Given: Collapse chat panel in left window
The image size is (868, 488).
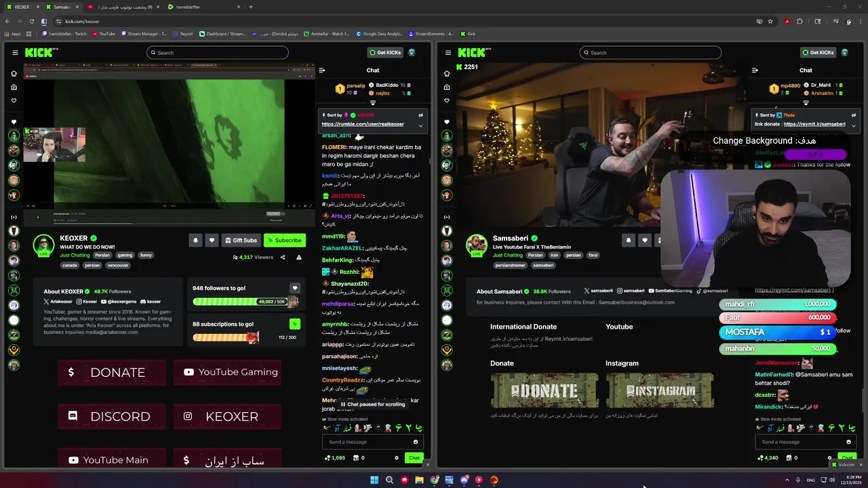Looking at the screenshot, I should point(322,70).
